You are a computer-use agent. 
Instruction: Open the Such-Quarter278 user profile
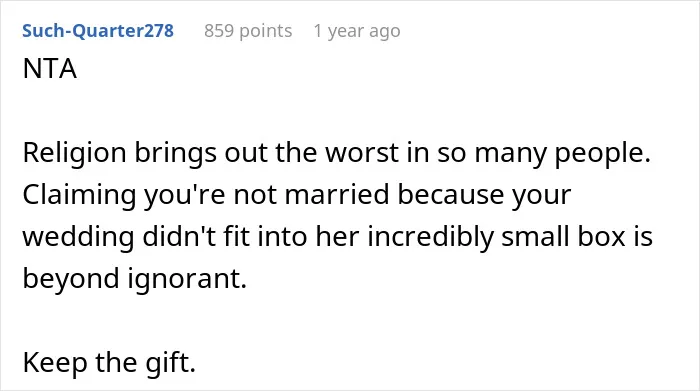[x=98, y=31]
